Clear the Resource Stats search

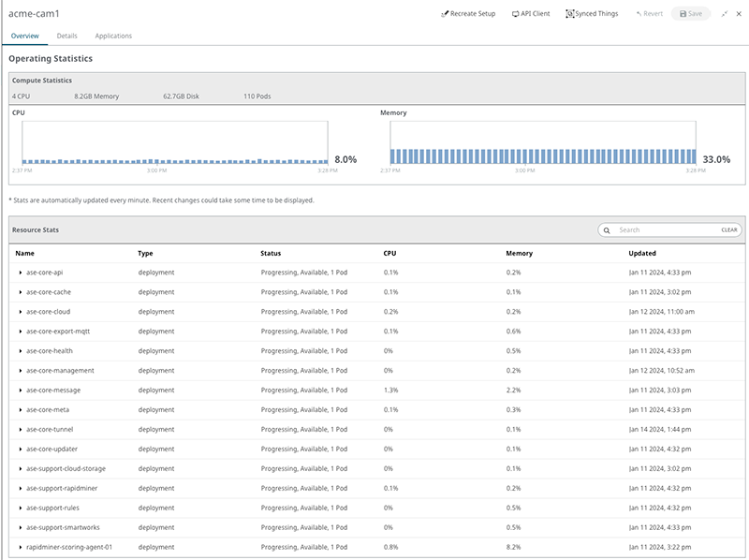tap(729, 229)
